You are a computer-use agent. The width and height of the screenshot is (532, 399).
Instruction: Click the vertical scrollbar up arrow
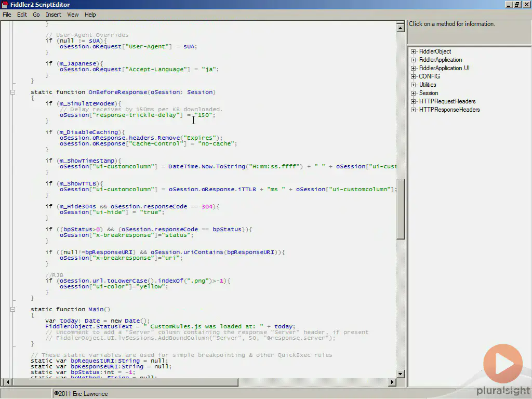click(x=401, y=28)
